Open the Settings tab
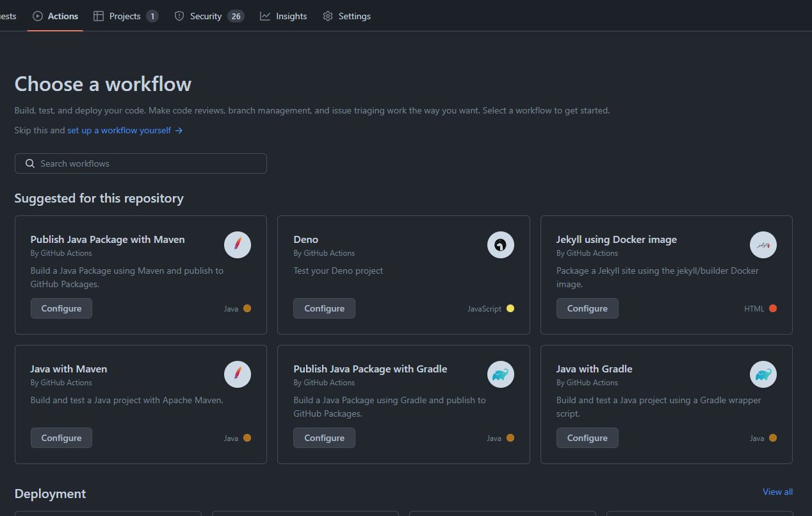 tap(346, 16)
